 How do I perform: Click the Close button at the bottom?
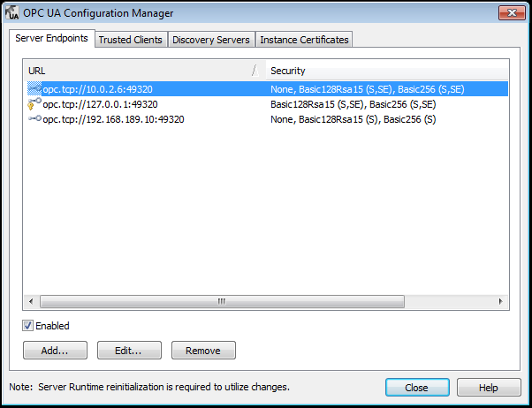(x=417, y=388)
